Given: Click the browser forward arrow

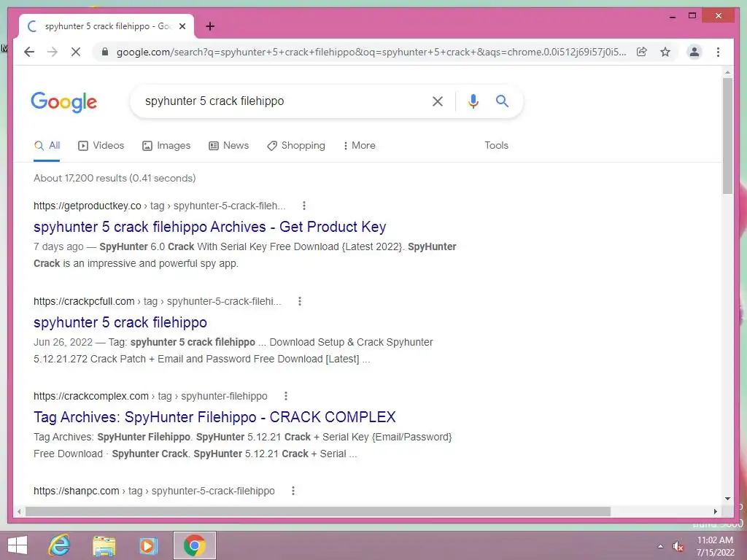Looking at the screenshot, I should [53, 52].
